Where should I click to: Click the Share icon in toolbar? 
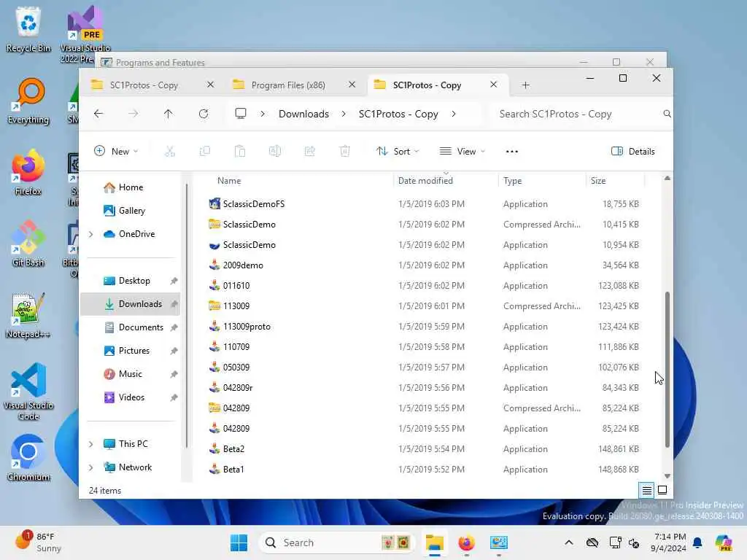pos(309,152)
